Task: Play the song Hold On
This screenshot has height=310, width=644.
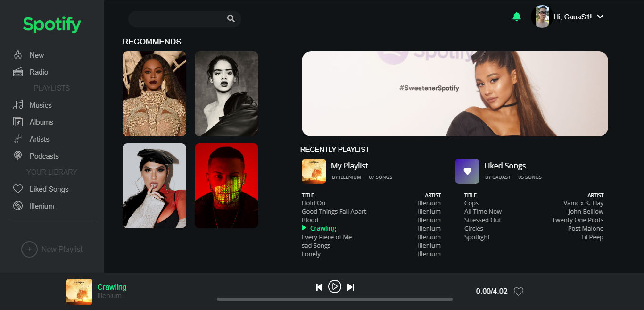Action: coord(314,203)
